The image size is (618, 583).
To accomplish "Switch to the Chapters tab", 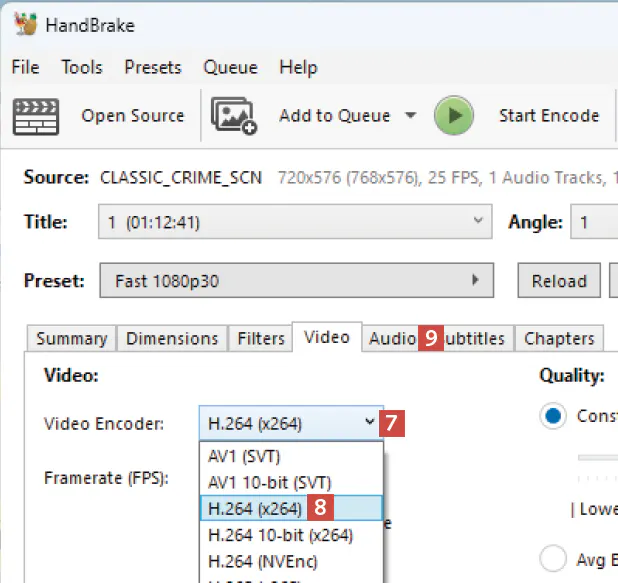I will 559,339.
